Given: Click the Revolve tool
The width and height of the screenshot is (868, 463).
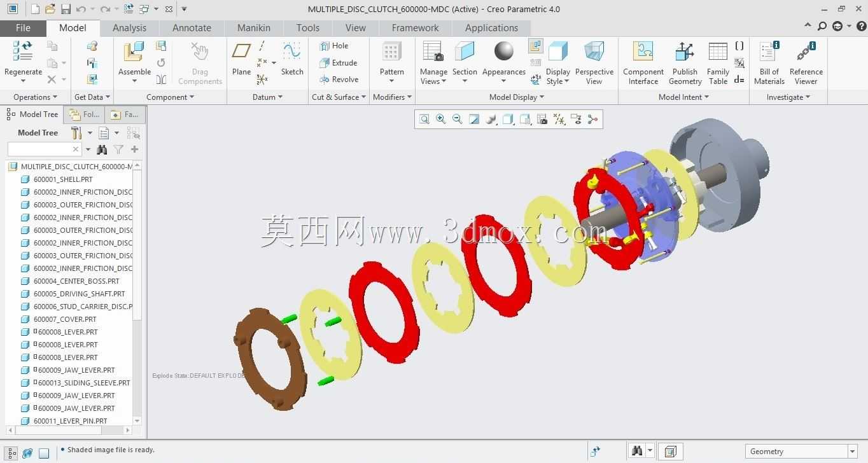Looking at the screenshot, I should [x=339, y=79].
